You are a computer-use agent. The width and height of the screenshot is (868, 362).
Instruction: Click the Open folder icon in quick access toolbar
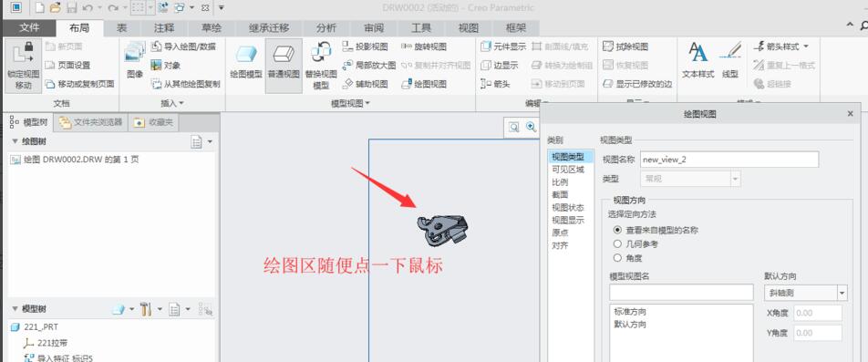tap(55, 7)
